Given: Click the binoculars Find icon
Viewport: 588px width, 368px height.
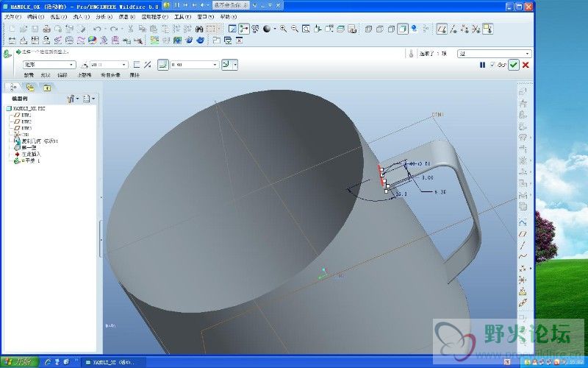Looking at the screenshot, I should 199,29.
